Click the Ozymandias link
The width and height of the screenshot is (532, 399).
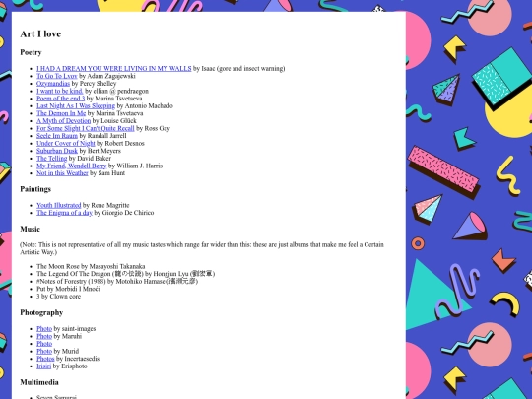pyautogui.click(x=53, y=84)
